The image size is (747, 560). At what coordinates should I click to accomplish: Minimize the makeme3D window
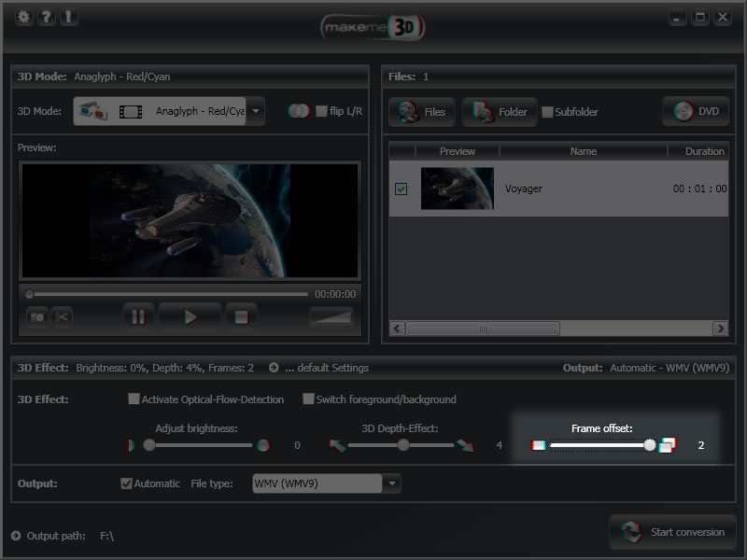pos(677,18)
